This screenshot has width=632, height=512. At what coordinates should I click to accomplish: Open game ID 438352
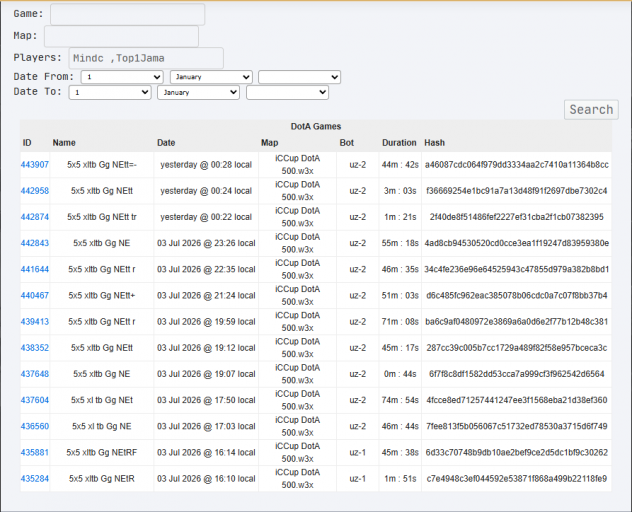click(35, 348)
